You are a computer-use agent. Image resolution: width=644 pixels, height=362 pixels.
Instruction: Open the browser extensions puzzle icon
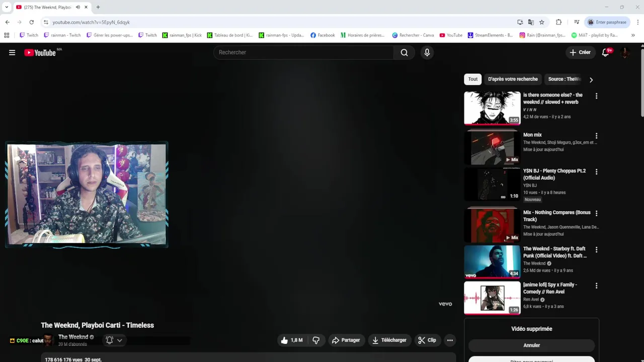(558, 22)
